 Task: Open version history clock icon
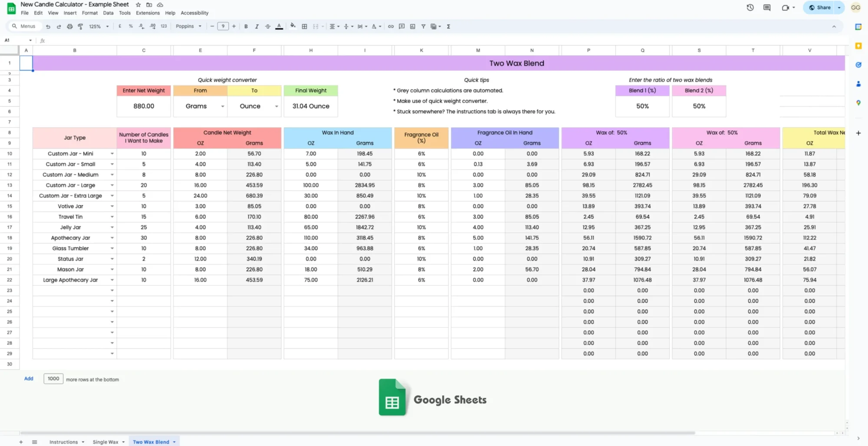[x=750, y=7]
